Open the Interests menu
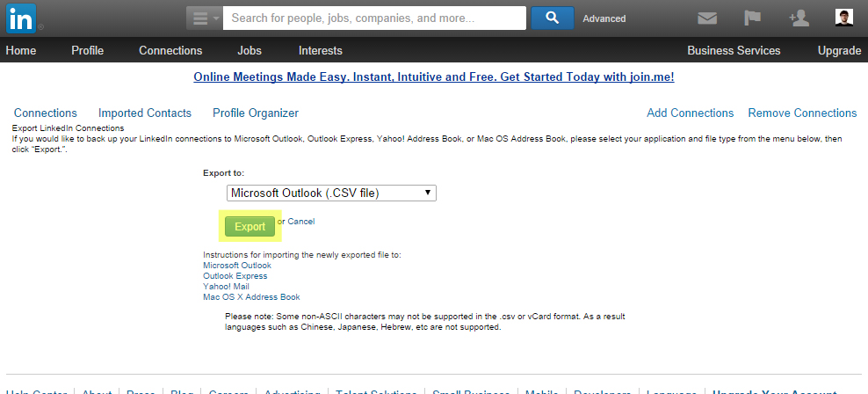Screen dimensions: 868x394 click(x=321, y=51)
